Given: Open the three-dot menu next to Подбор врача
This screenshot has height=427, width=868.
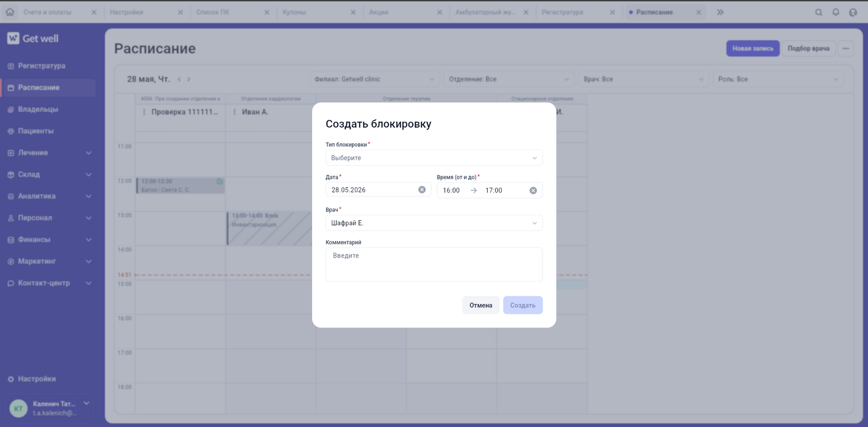Looking at the screenshot, I should (845, 49).
